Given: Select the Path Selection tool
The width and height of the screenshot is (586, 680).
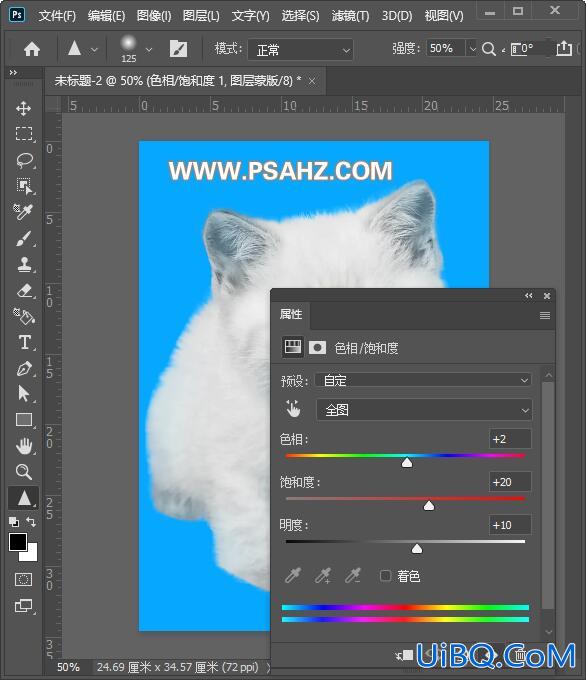Looking at the screenshot, I should pyautogui.click(x=24, y=394).
